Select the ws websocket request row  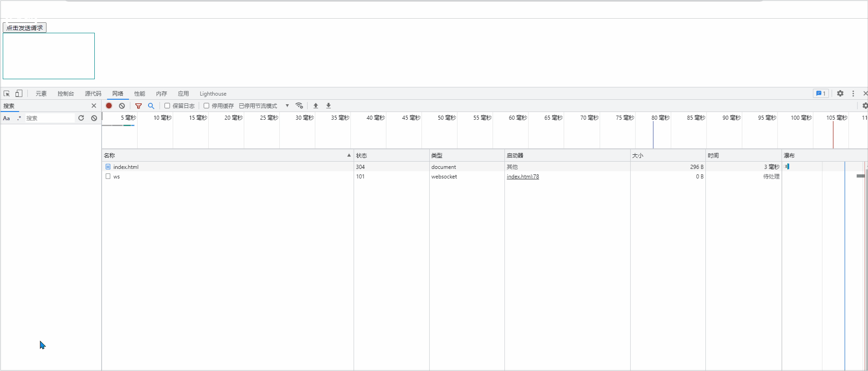click(117, 177)
